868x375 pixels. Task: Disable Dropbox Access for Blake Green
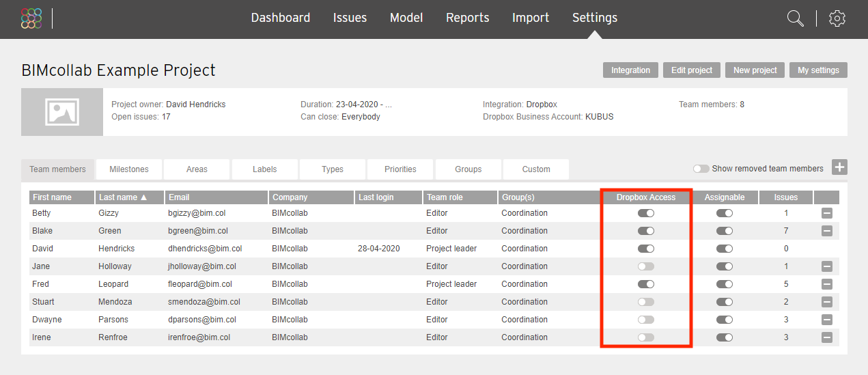646,231
